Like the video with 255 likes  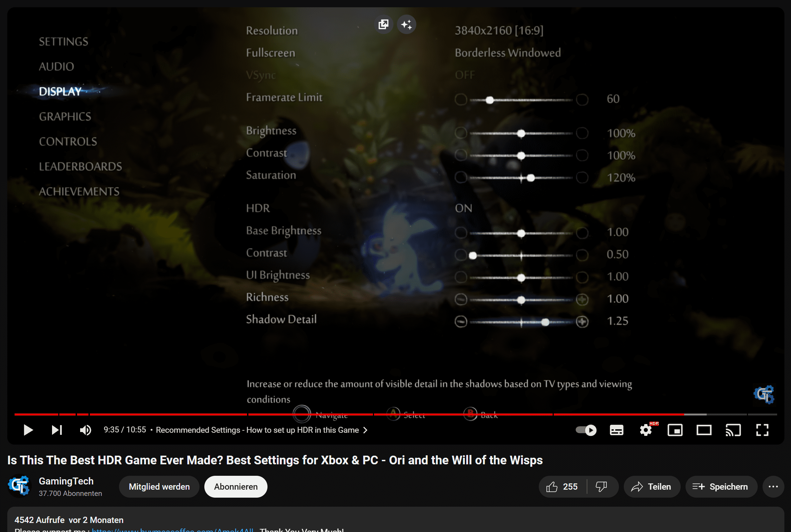pyautogui.click(x=562, y=487)
